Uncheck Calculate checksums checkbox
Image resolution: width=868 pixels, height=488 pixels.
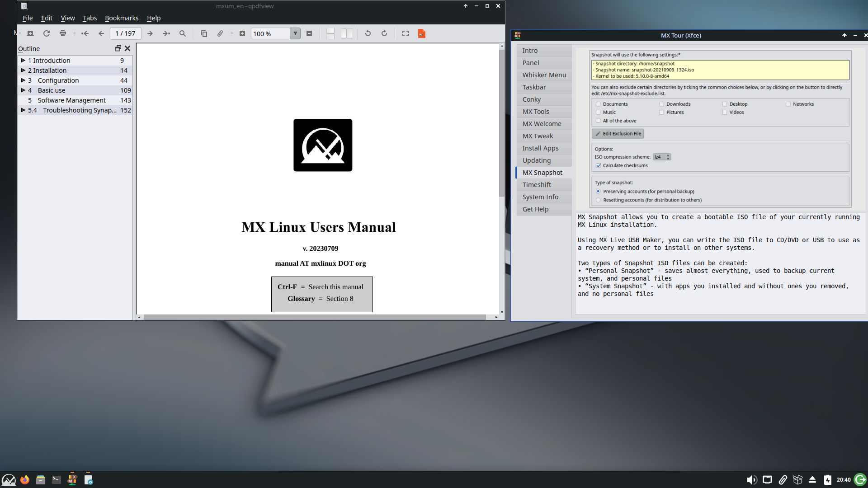598,165
